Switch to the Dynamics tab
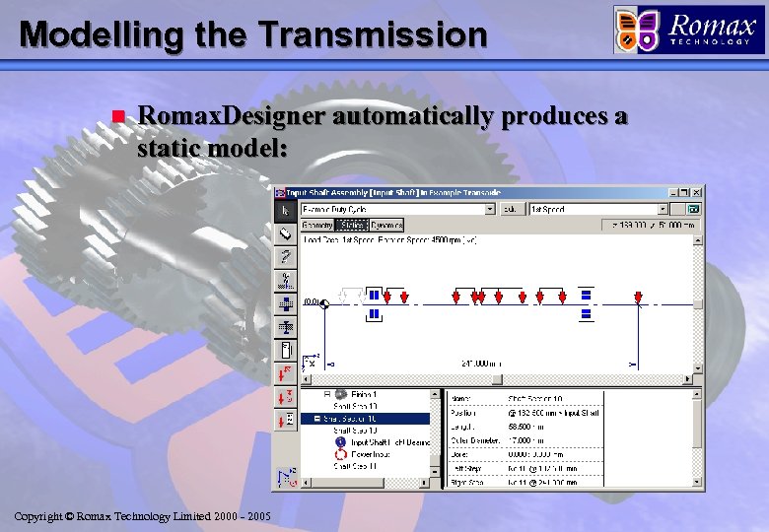The height and width of the screenshot is (532, 769). 386,225
